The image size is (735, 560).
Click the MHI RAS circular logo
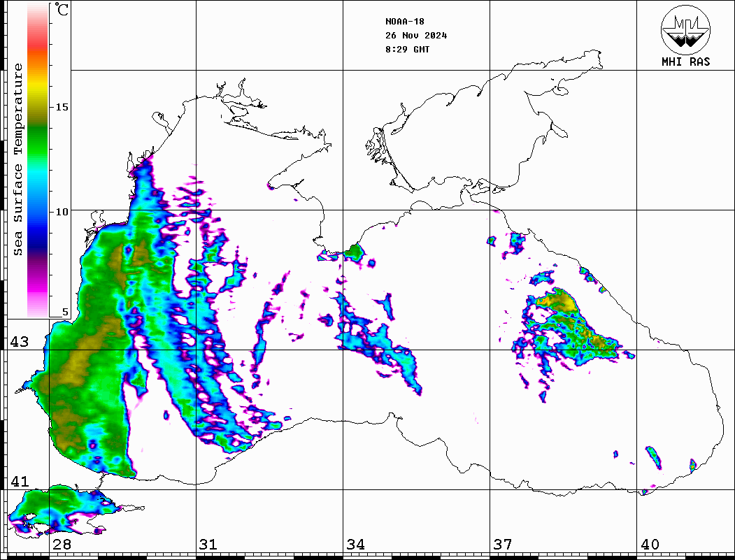tap(685, 29)
